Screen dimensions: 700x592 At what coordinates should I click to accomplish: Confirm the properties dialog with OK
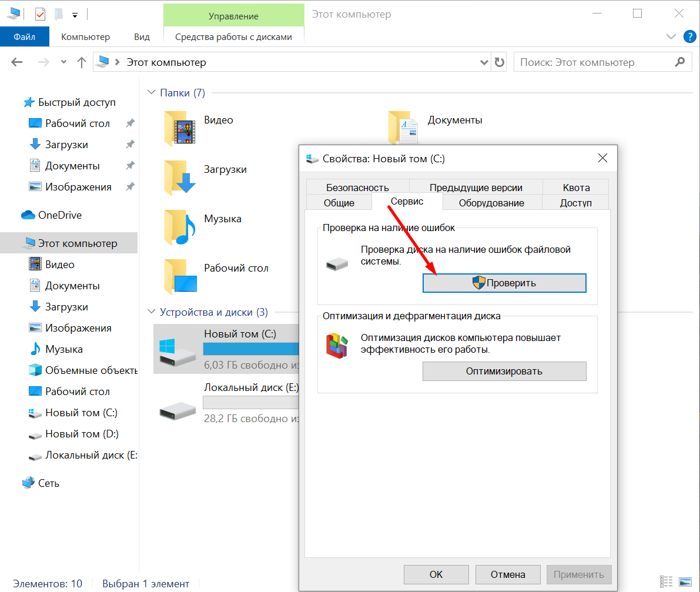click(x=436, y=574)
